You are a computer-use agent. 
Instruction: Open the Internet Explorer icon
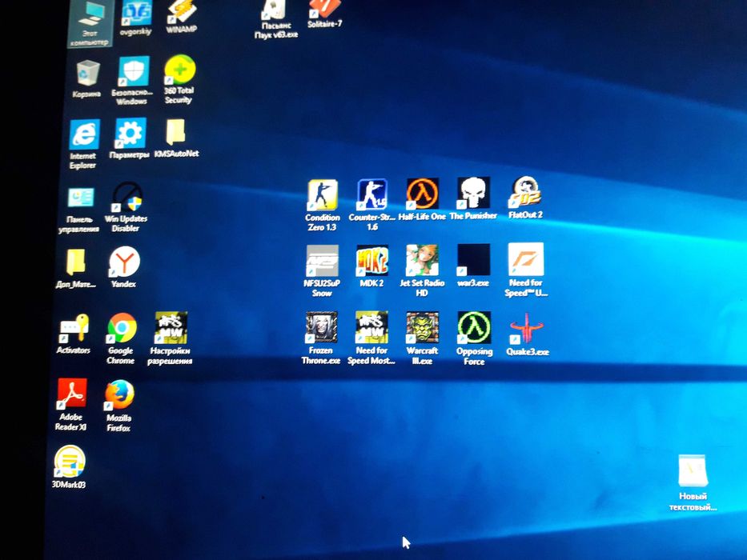84,134
